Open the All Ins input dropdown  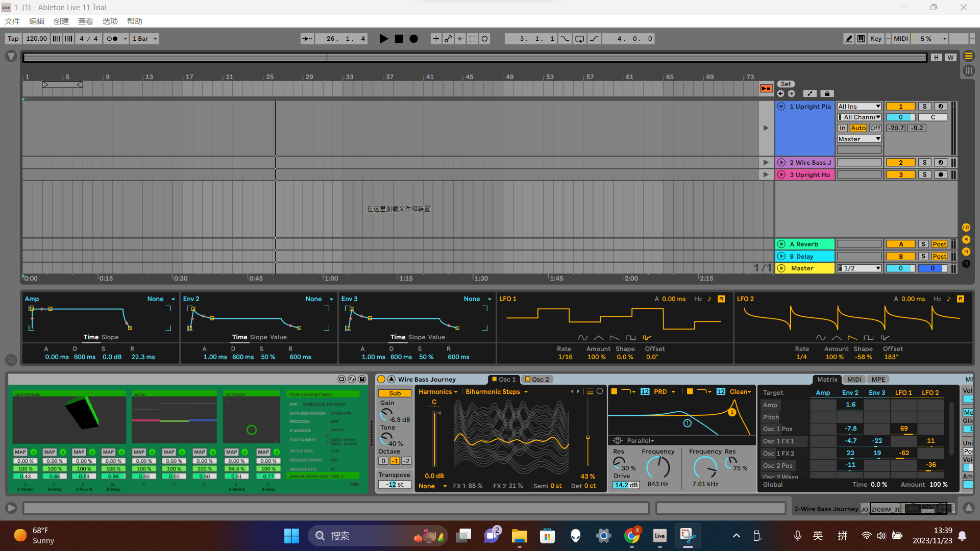859,107
